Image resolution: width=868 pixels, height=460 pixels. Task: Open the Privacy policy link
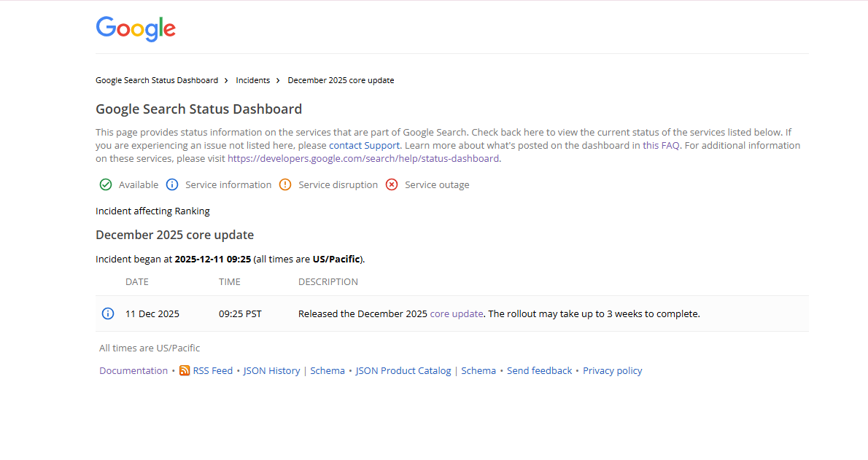pos(613,370)
